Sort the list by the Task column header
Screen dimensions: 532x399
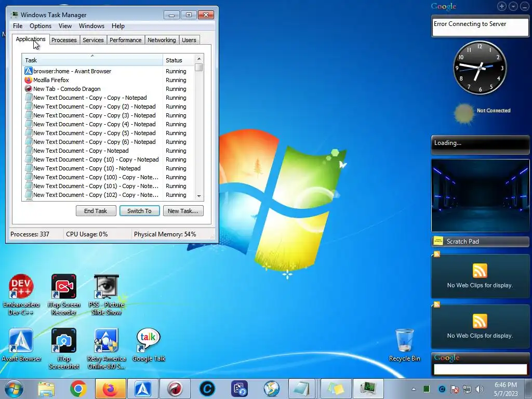[92, 60]
